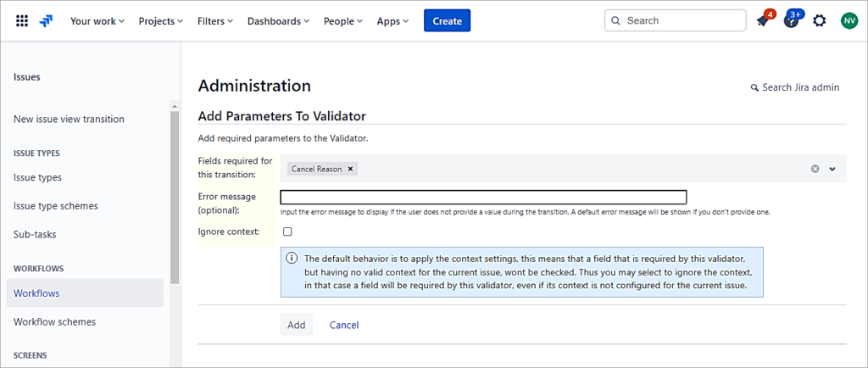Open the Projects menu
Viewport: 868px width, 368px height.
click(x=160, y=21)
